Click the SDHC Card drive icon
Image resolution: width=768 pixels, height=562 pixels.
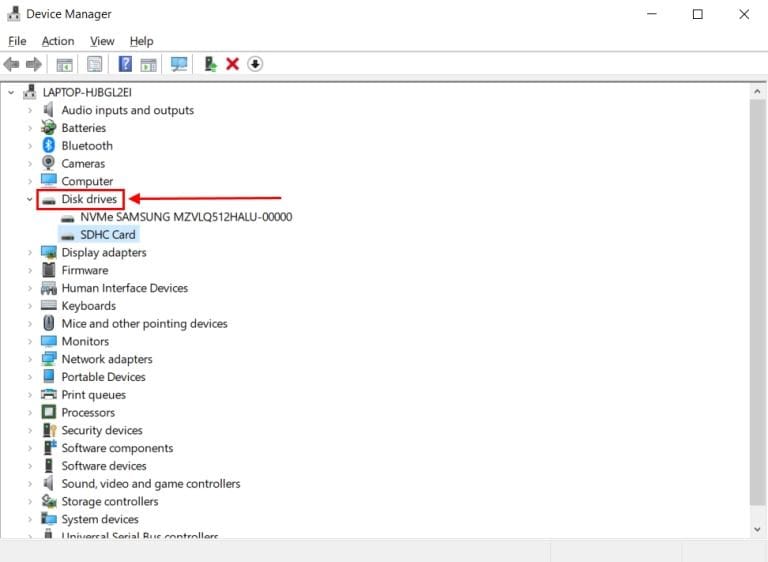point(68,235)
